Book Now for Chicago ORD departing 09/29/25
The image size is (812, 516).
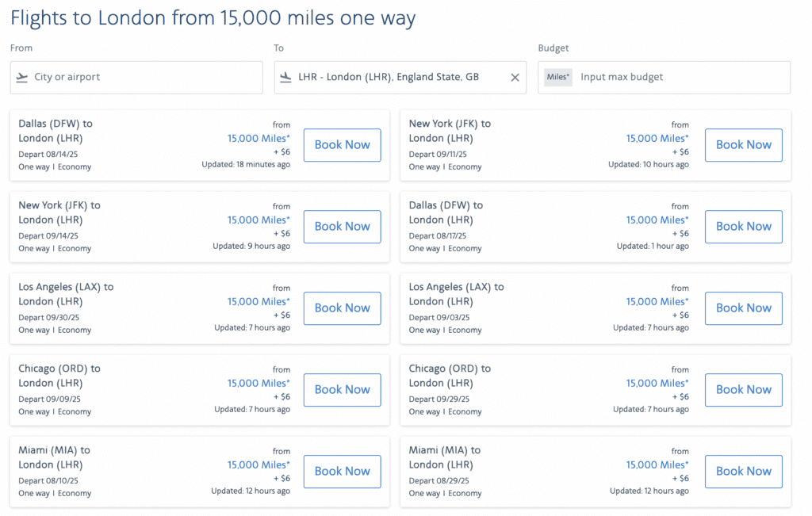point(743,390)
